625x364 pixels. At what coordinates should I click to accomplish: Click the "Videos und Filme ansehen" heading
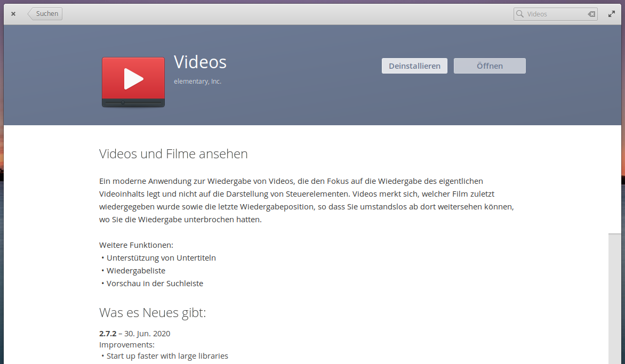point(173,154)
